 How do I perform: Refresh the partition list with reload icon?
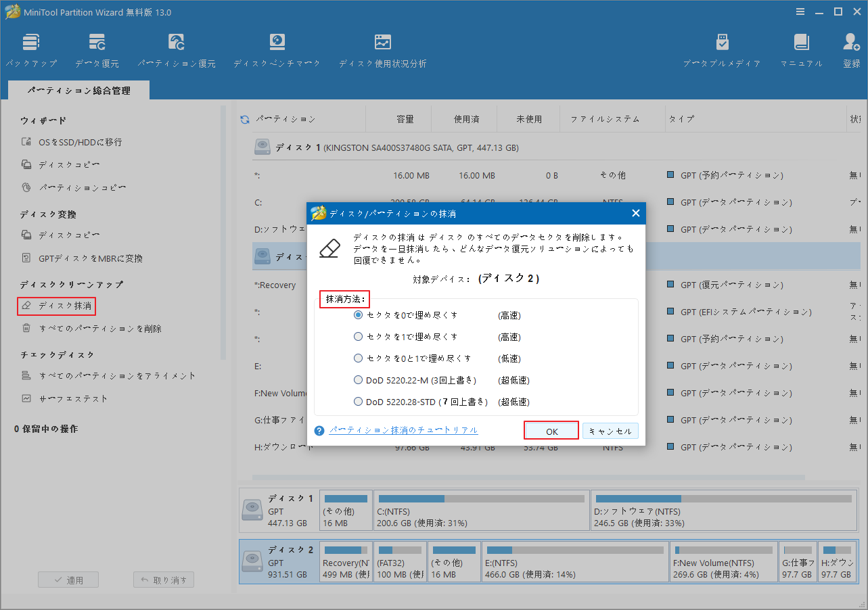point(245,120)
